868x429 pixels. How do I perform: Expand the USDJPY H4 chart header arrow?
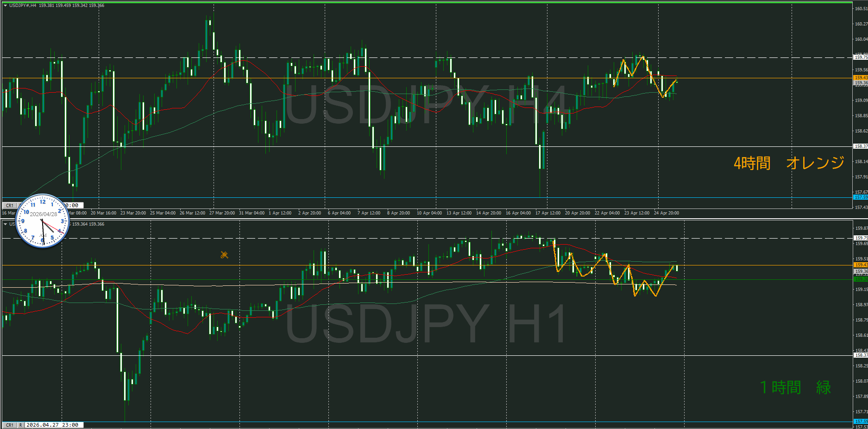[5, 6]
